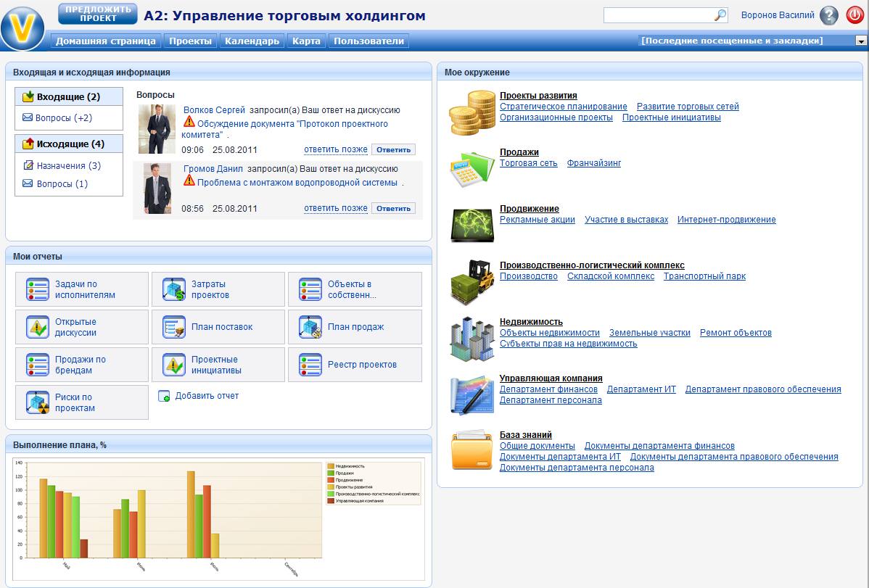
Task: Click the green map Продвижение icon
Action: click(472, 225)
